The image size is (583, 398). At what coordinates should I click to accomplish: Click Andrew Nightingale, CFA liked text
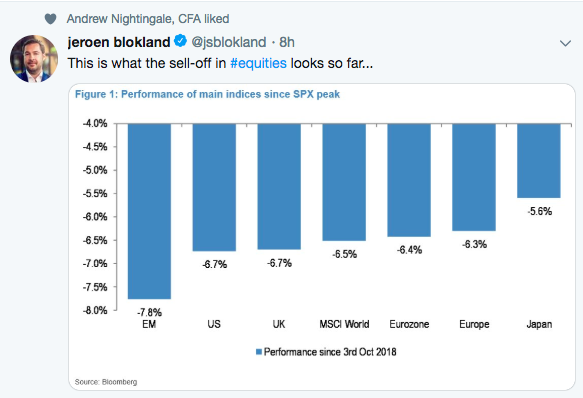[x=148, y=19]
